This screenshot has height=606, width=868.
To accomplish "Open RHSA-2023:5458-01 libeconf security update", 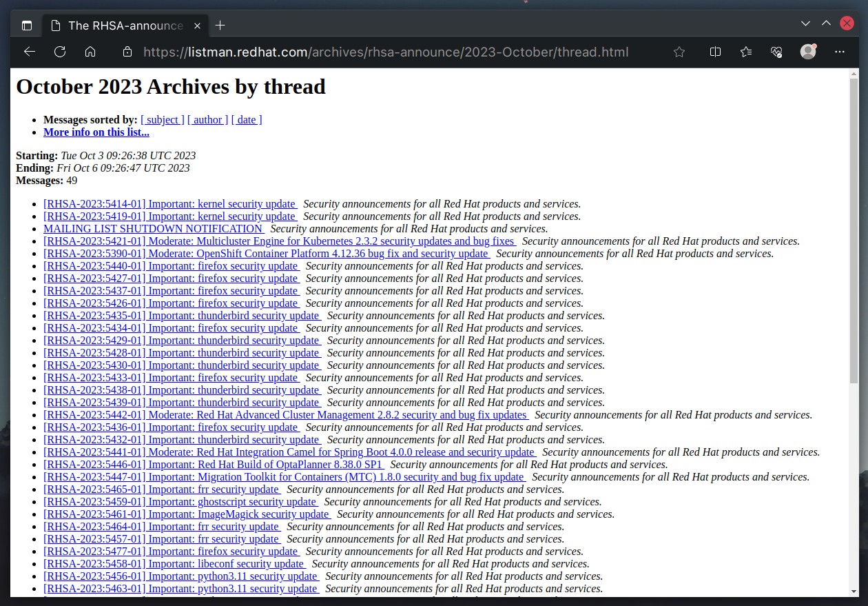I will point(174,564).
